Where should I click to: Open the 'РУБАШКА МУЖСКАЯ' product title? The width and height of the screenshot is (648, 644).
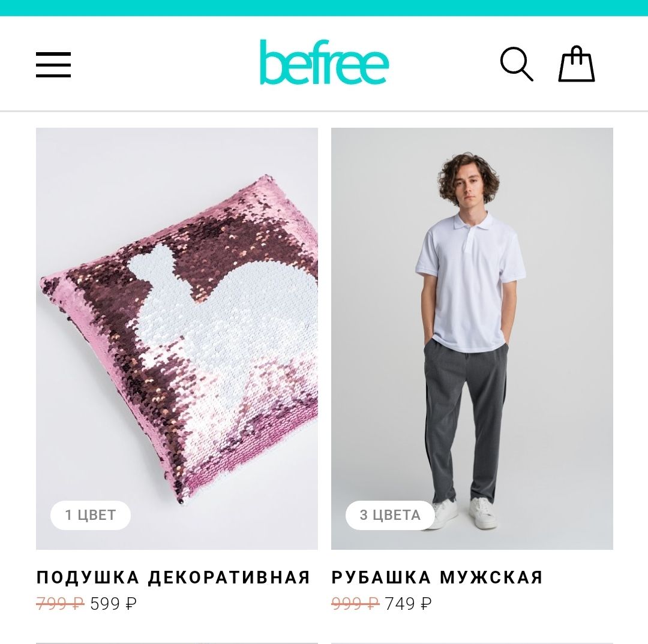[437, 577]
